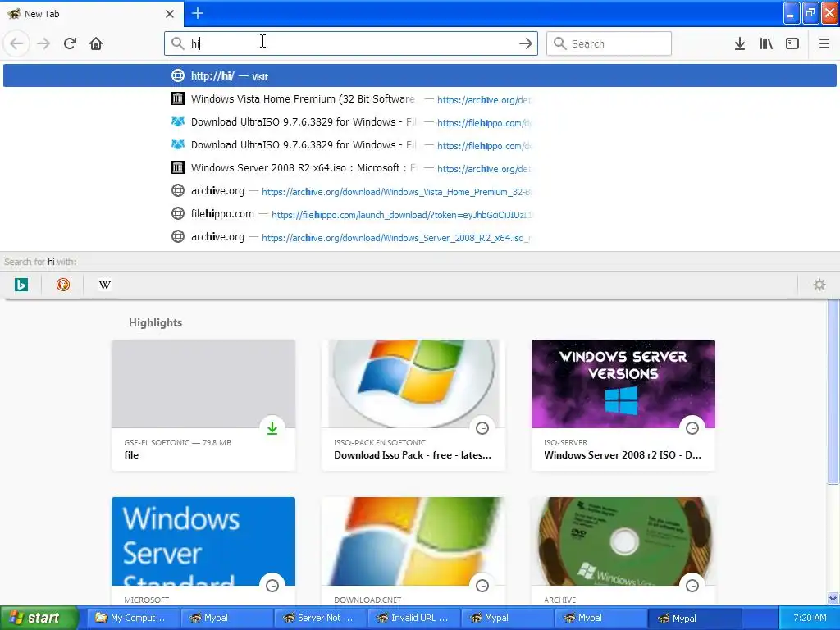Screen dimensions: 840x630
Task: Select first Download UltraISO suggestion
Action: tap(419, 121)
